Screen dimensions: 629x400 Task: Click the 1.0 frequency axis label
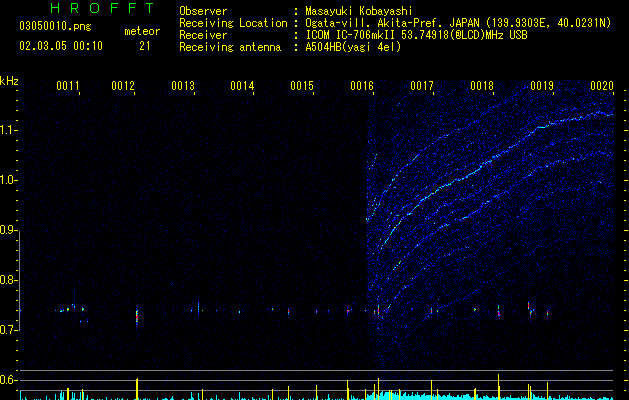[8, 180]
